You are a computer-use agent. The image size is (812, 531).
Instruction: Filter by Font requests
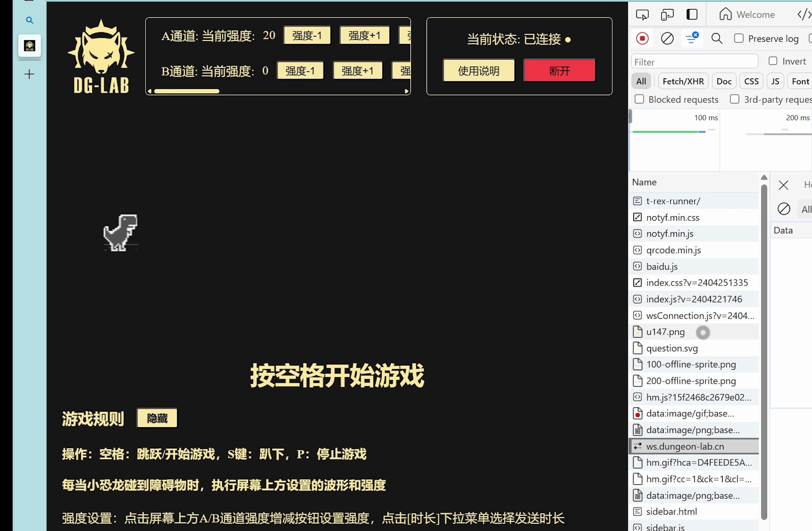tap(800, 81)
